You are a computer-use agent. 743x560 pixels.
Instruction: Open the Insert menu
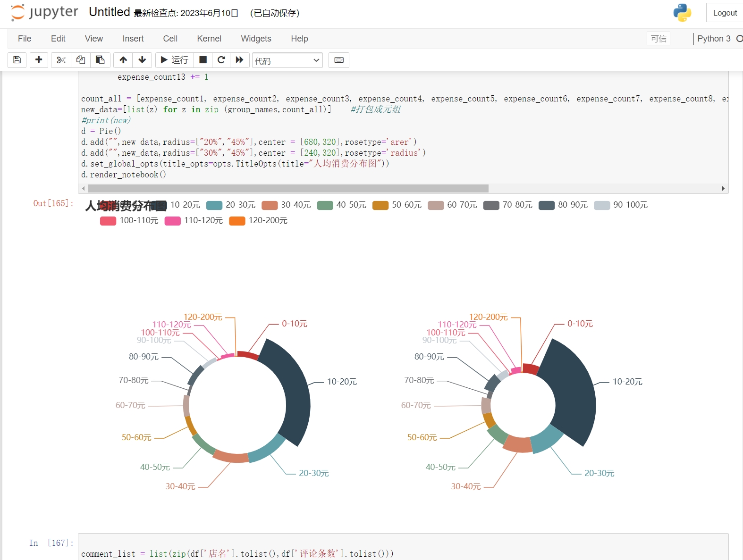click(x=133, y=39)
